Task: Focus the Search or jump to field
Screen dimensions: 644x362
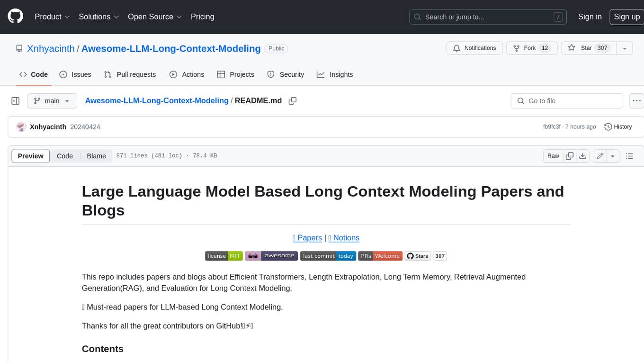Action: pyautogui.click(x=488, y=17)
